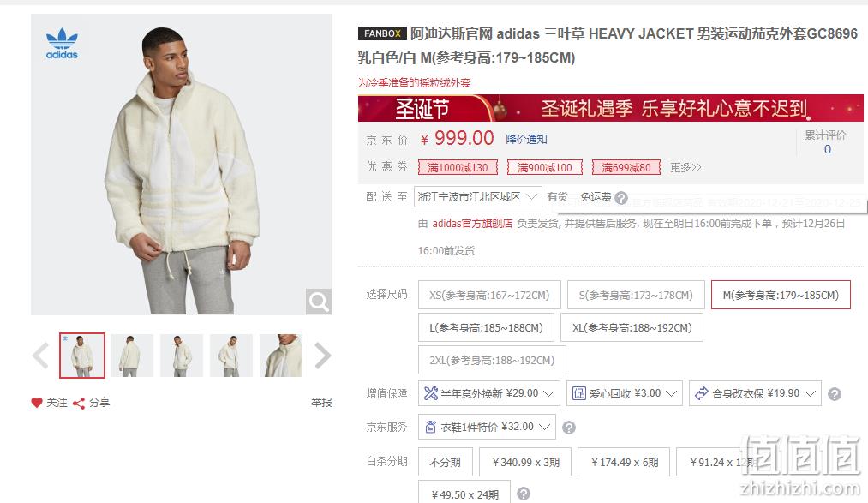Show next thumbnails with right arrow
This screenshot has width=868, height=503.
(323, 356)
